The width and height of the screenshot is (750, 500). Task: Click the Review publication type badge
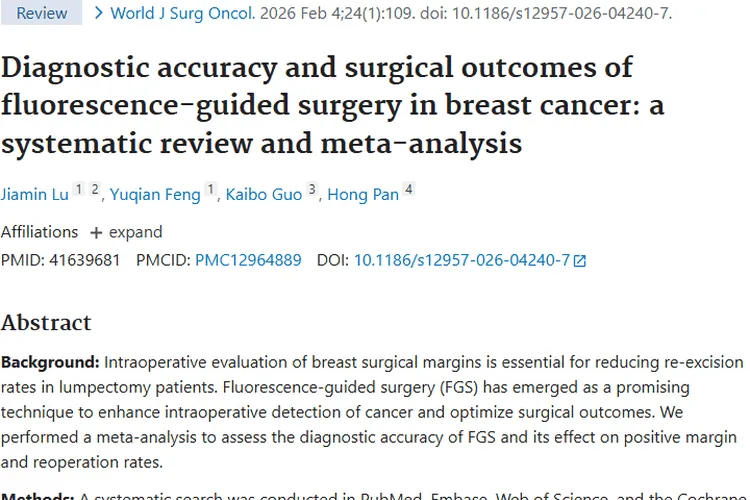click(x=42, y=14)
